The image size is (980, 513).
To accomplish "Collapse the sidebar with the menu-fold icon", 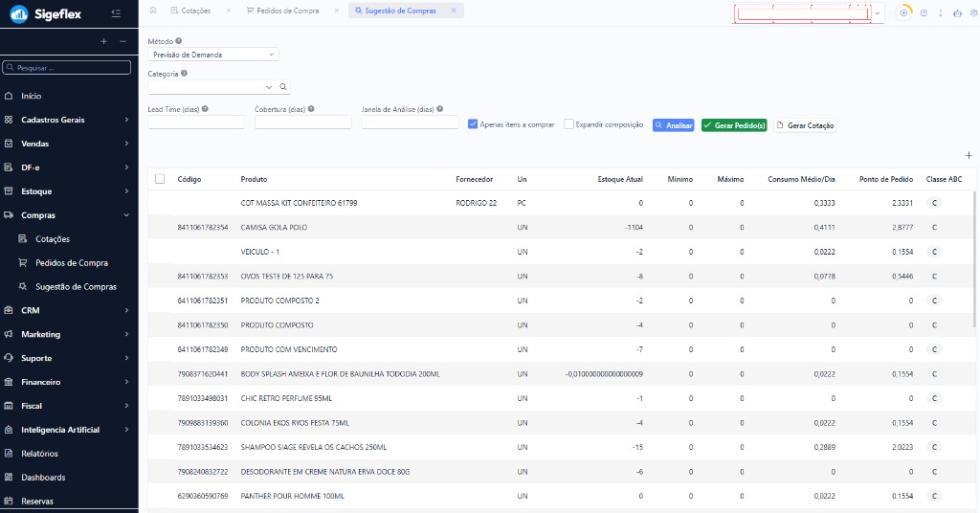I will point(116,13).
